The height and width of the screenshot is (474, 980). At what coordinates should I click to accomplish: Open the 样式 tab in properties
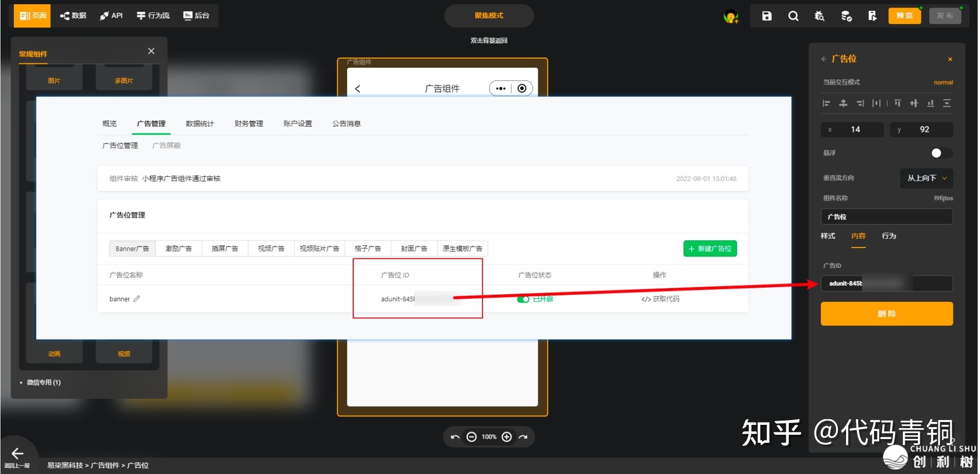click(828, 236)
